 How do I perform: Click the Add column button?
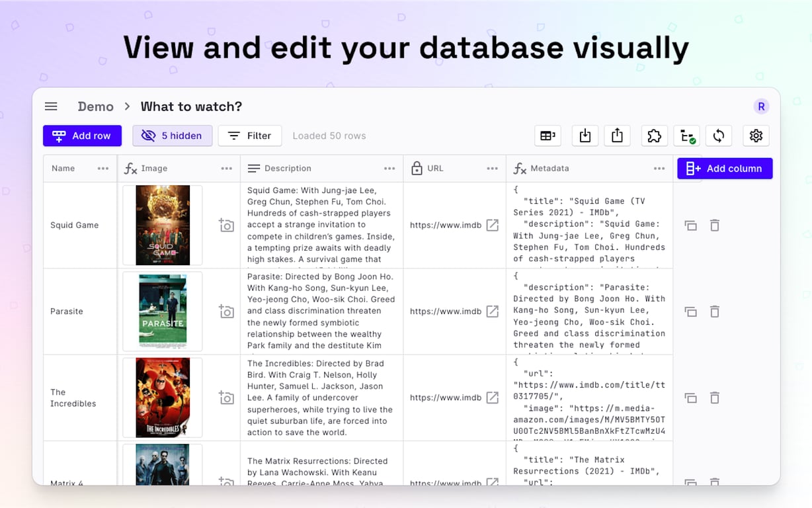725,169
